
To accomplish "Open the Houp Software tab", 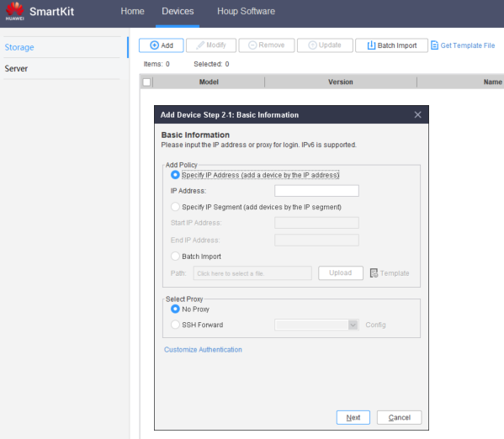I will pos(246,11).
